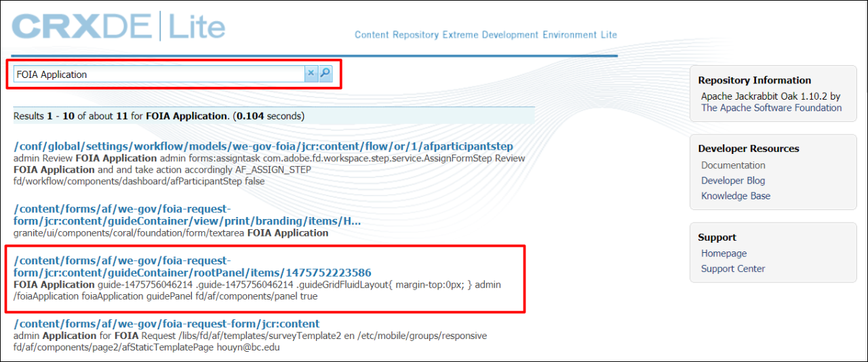Click the Content Repository Extreme Development Environment tagline
Image resolution: width=868 pixels, height=362 pixels.
tap(486, 35)
